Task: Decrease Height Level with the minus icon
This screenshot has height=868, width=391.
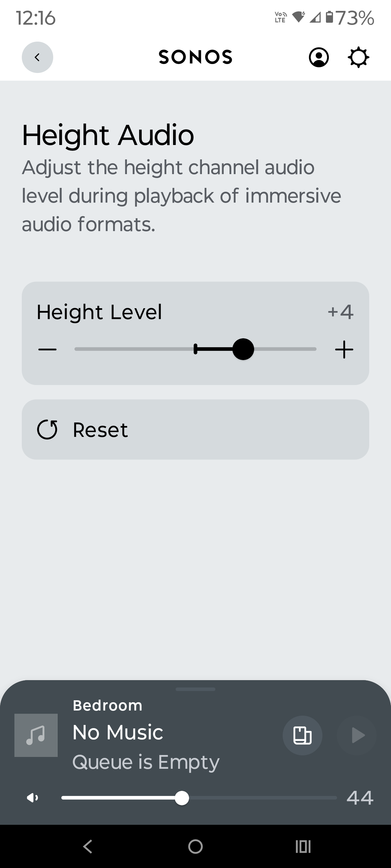Action: click(47, 350)
